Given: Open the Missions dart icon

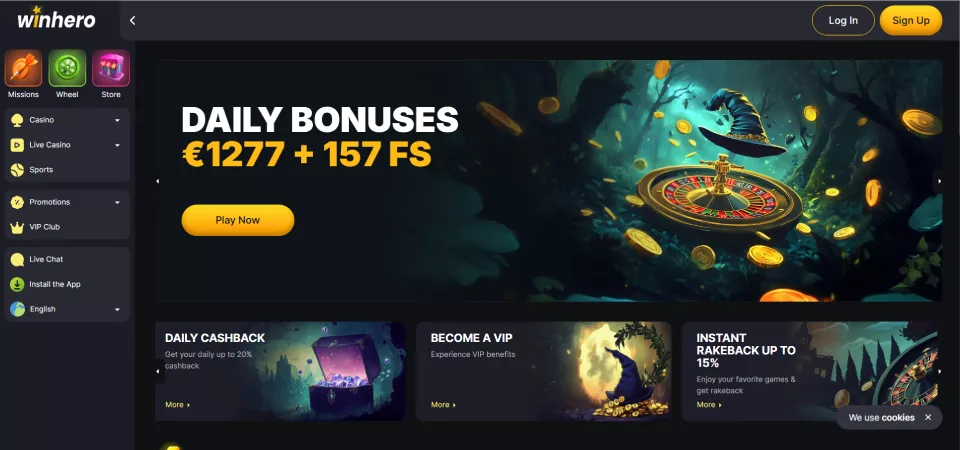Looking at the screenshot, I should coord(23,68).
